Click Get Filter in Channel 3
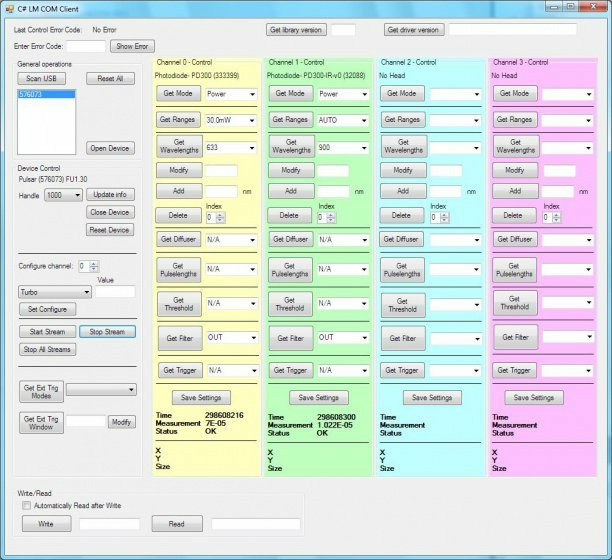The width and height of the screenshot is (612, 560). [x=515, y=338]
